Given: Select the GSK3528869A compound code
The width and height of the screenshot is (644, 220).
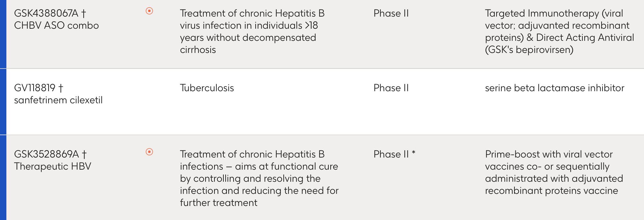Looking at the screenshot, I should point(46,154).
